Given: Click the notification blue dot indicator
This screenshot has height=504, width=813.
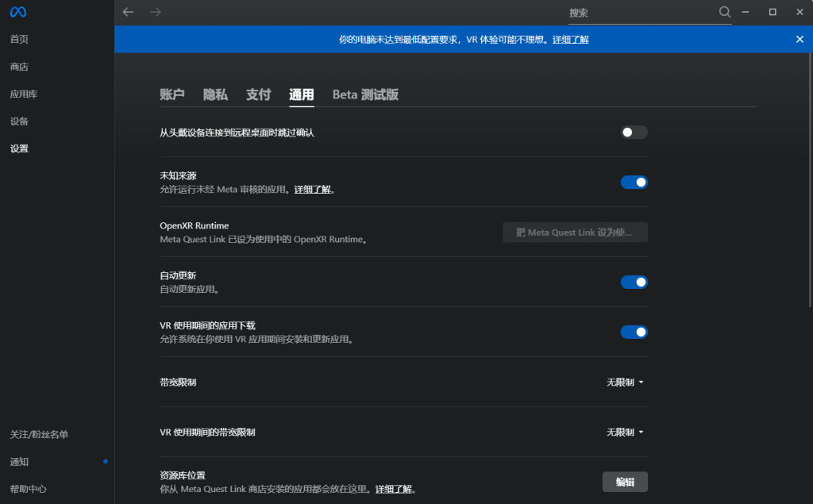Looking at the screenshot, I should (x=106, y=461).
